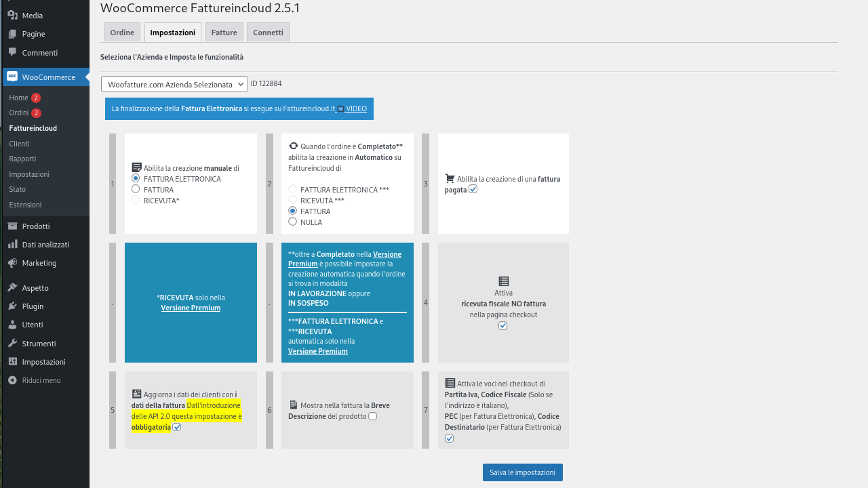Click the WooCommerce Fattureincloud 2.5.1 heading
Viewport: 868px width, 488px height.
200,8
